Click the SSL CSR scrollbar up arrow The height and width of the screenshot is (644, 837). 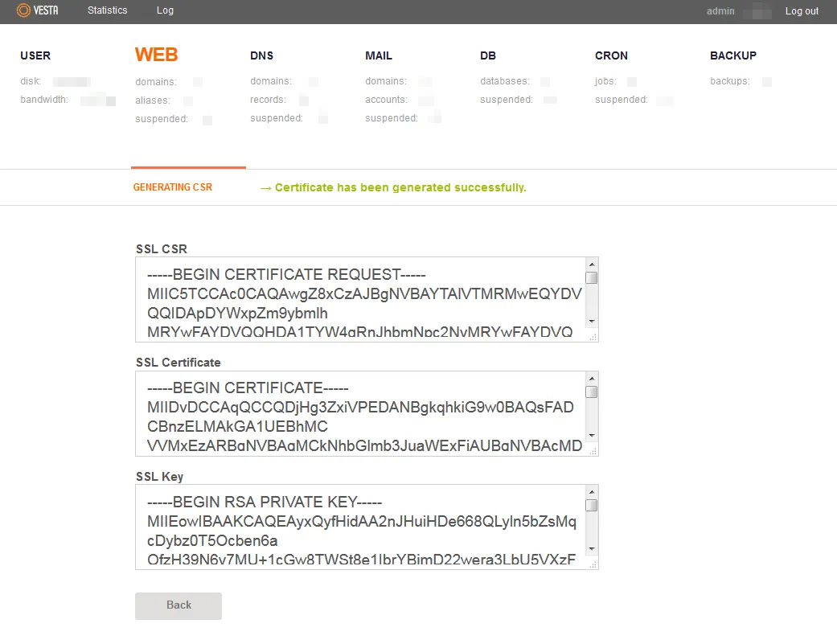coord(592,264)
